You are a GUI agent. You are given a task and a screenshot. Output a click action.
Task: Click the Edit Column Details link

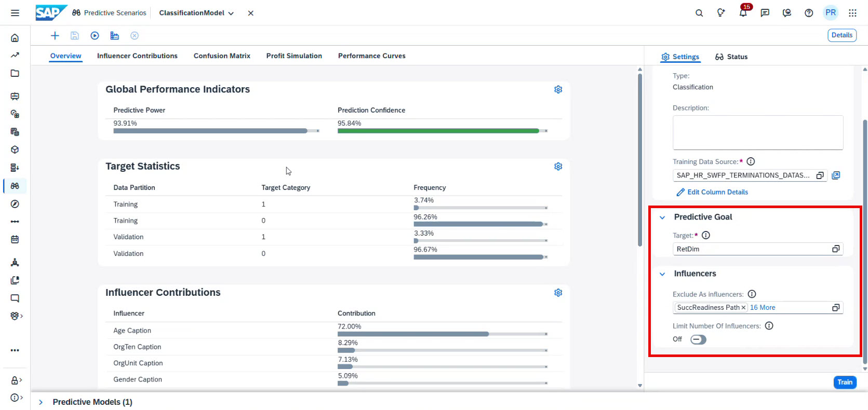point(717,192)
